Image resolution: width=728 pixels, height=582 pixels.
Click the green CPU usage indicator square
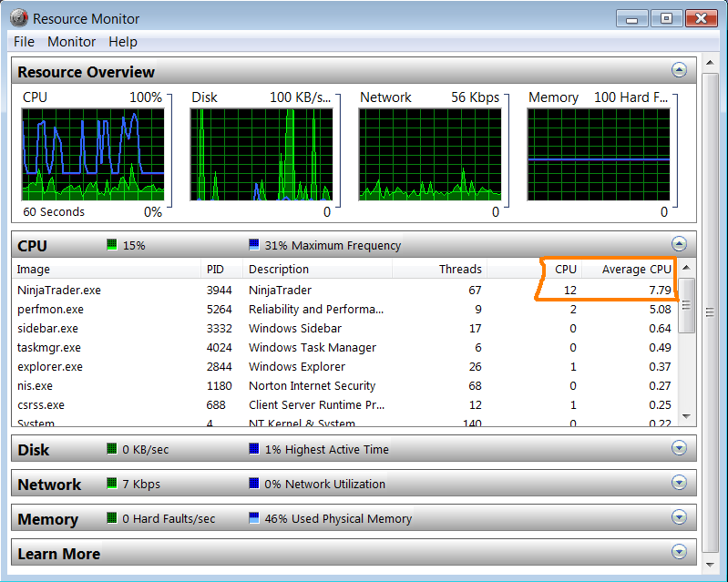pyautogui.click(x=112, y=245)
